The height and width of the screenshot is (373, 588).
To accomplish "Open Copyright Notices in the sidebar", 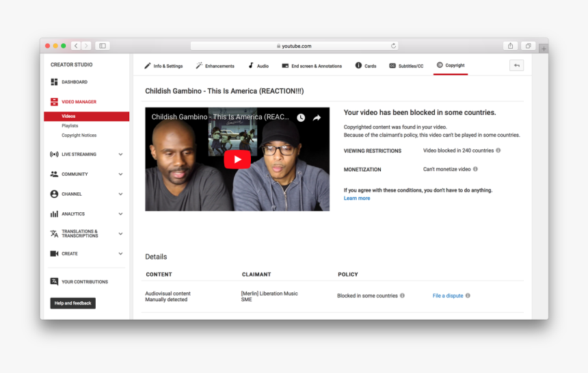I will click(x=79, y=136).
